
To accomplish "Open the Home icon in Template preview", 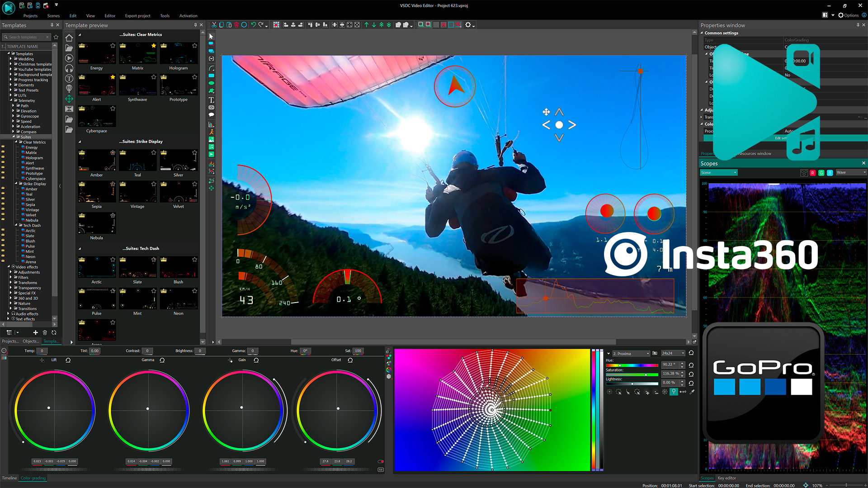I will pyautogui.click(x=69, y=38).
